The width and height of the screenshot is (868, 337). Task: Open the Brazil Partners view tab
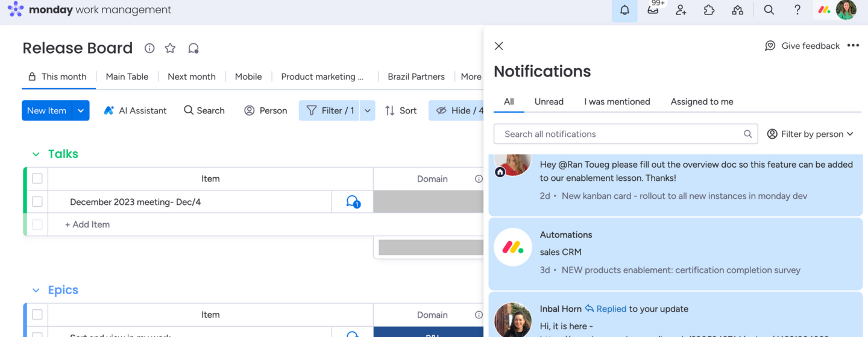click(416, 77)
